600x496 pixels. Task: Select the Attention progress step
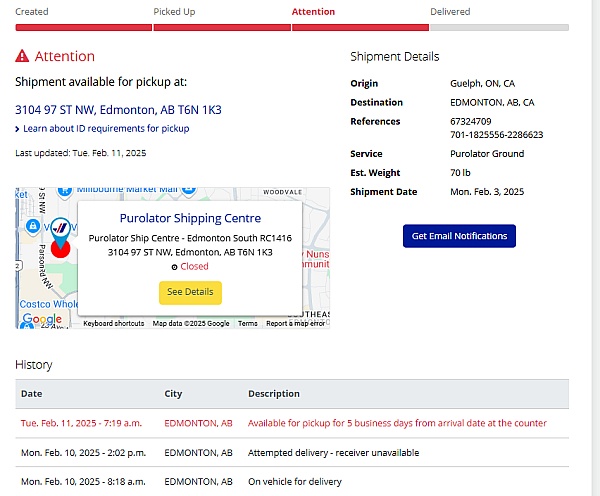point(313,12)
